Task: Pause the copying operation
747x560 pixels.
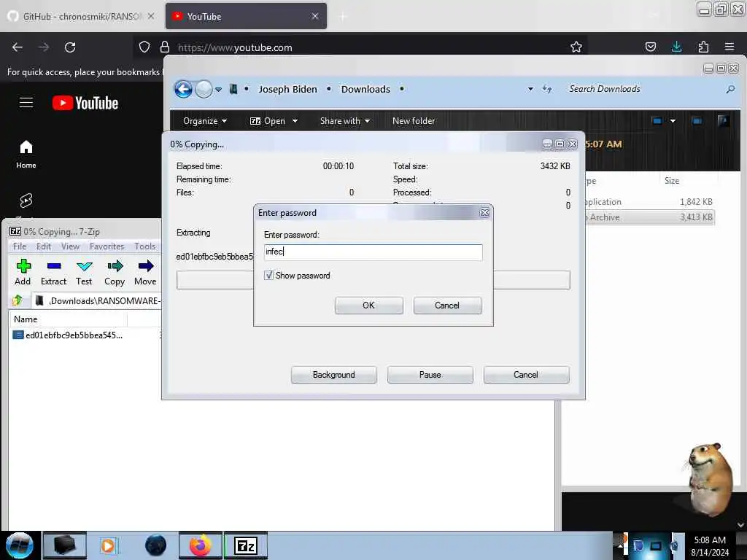Action: (x=430, y=375)
